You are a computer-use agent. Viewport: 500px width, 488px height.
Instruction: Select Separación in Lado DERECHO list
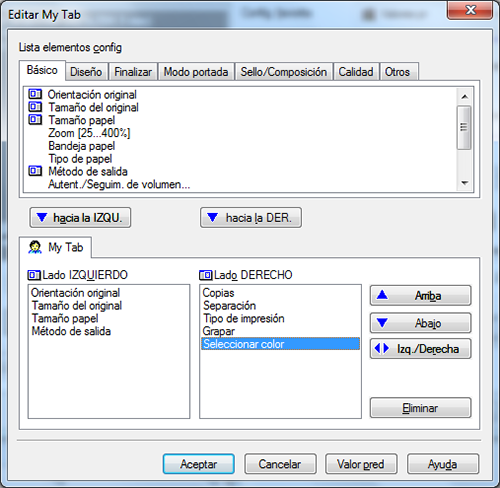point(229,305)
